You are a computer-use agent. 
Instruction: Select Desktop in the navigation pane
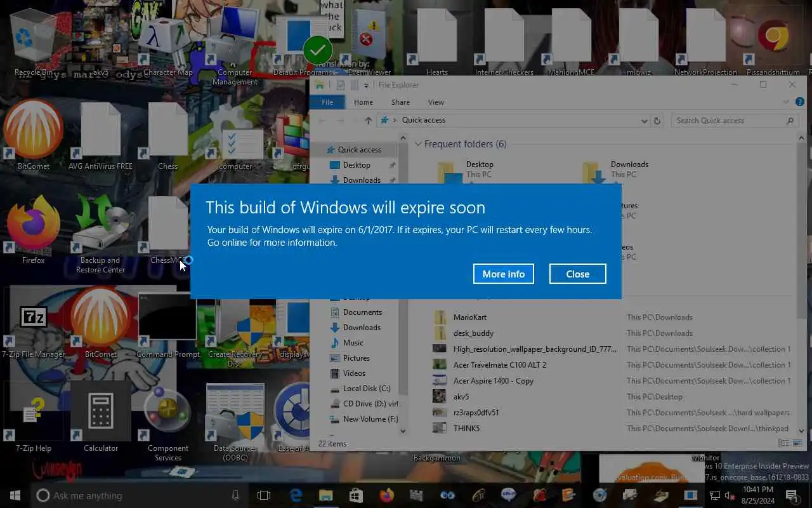[357, 165]
